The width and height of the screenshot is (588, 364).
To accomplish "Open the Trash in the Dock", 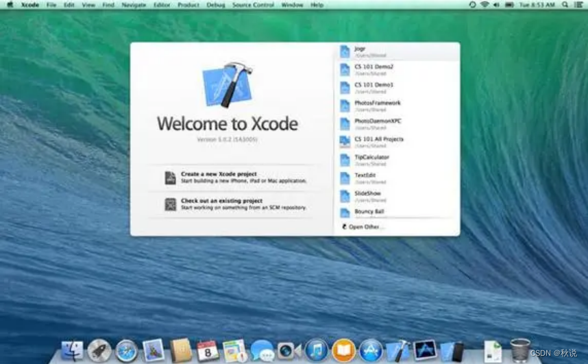I will [x=519, y=350].
